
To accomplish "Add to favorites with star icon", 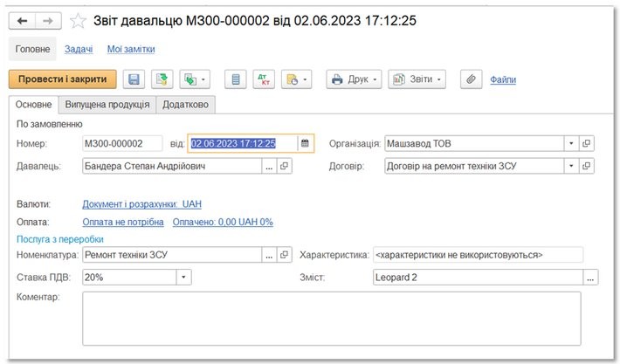I will pyautogui.click(x=78, y=20).
